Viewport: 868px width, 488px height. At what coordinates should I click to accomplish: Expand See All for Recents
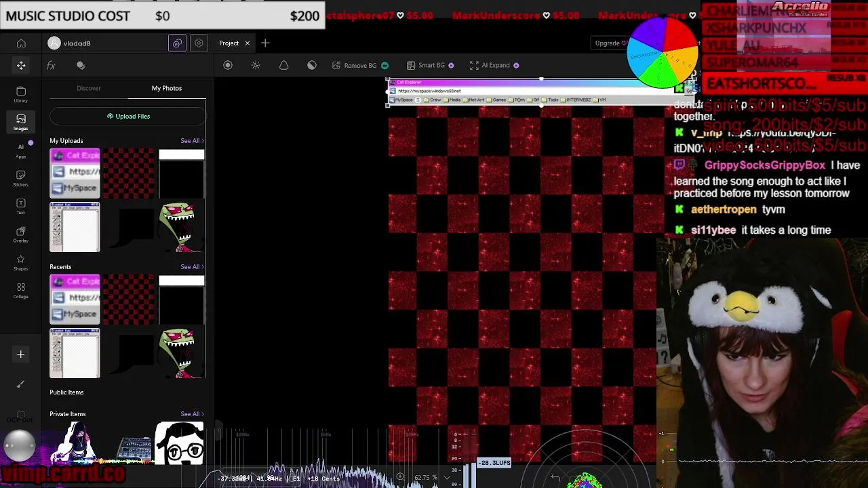pyautogui.click(x=192, y=267)
